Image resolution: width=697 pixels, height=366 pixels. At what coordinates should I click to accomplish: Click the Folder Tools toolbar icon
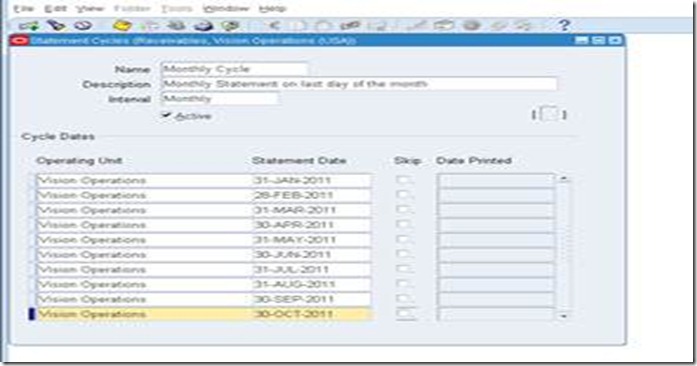[x=525, y=25]
